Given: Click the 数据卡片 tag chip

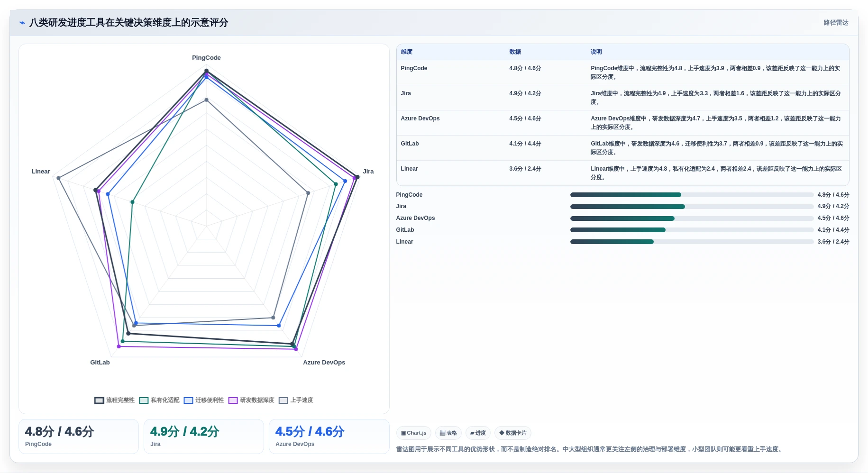Looking at the screenshot, I should pos(512,433).
